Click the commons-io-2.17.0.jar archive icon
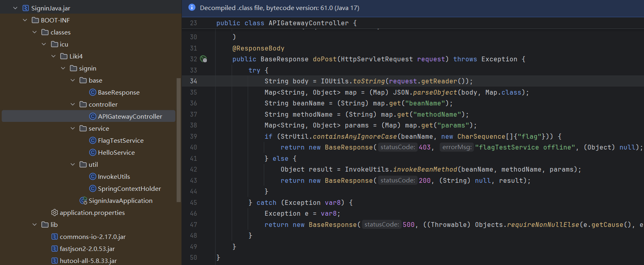 [55, 237]
